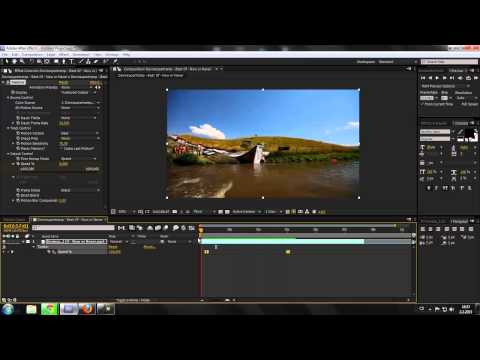Open Brainstorm from timeline header
480x360 pixels.
point(175,228)
